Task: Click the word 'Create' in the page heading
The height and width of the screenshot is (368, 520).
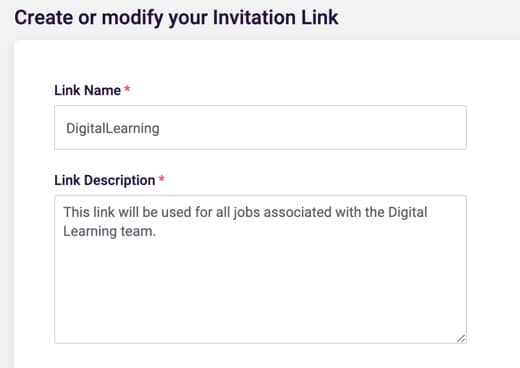Action: (43, 17)
